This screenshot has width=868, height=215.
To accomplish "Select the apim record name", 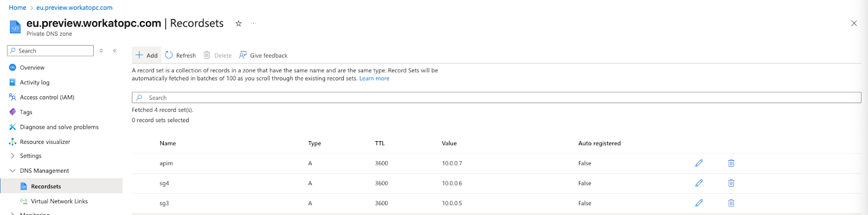I will 166,163.
